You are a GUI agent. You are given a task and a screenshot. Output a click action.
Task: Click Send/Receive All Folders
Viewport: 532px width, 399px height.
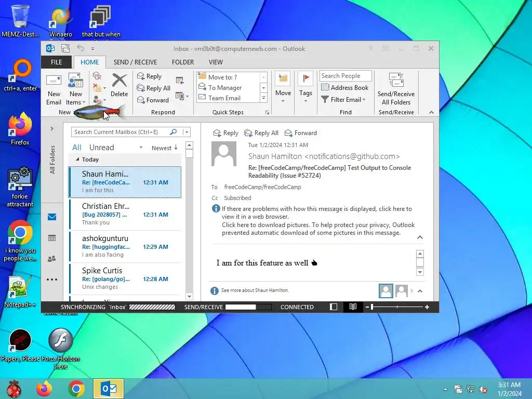click(x=396, y=89)
